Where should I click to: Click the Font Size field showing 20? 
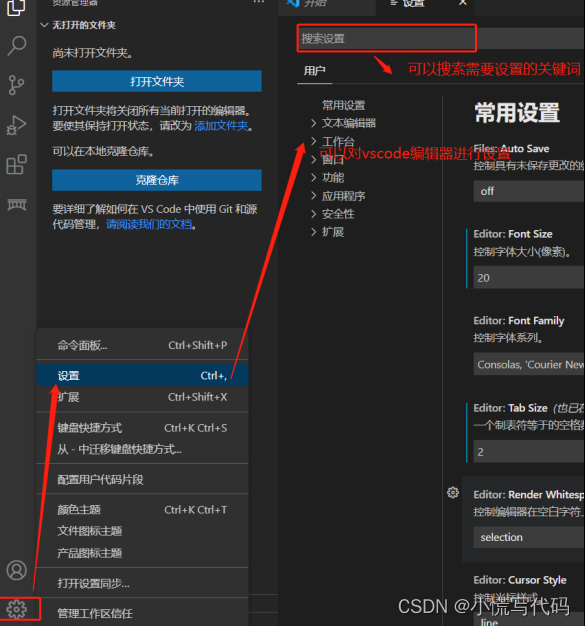coord(529,278)
